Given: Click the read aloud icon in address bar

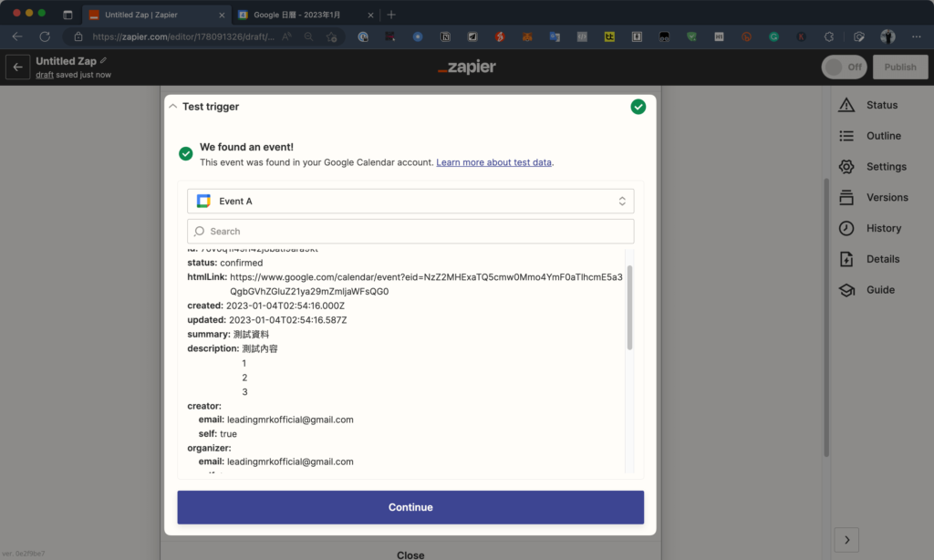Looking at the screenshot, I should pos(287,36).
